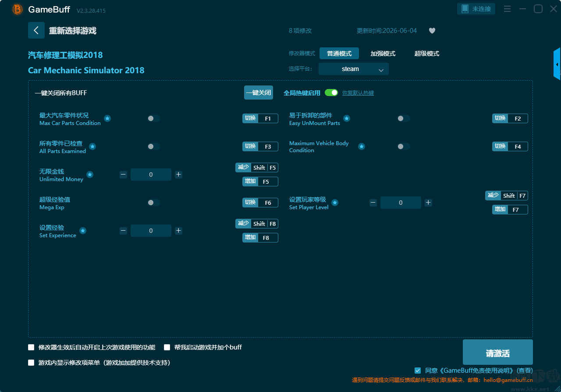Click the Unlimited Money value field
The width and height of the screenshot is (561, 392).
pos(151,175)
